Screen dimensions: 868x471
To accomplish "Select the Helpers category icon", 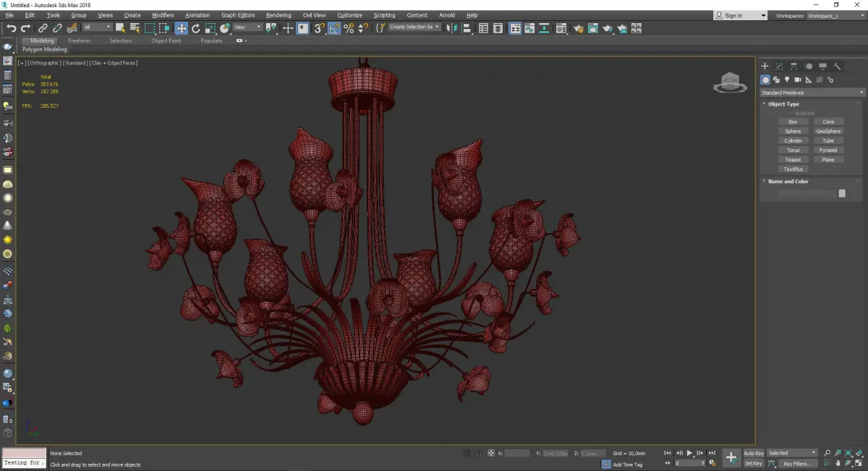I will [x=809, y=80].
